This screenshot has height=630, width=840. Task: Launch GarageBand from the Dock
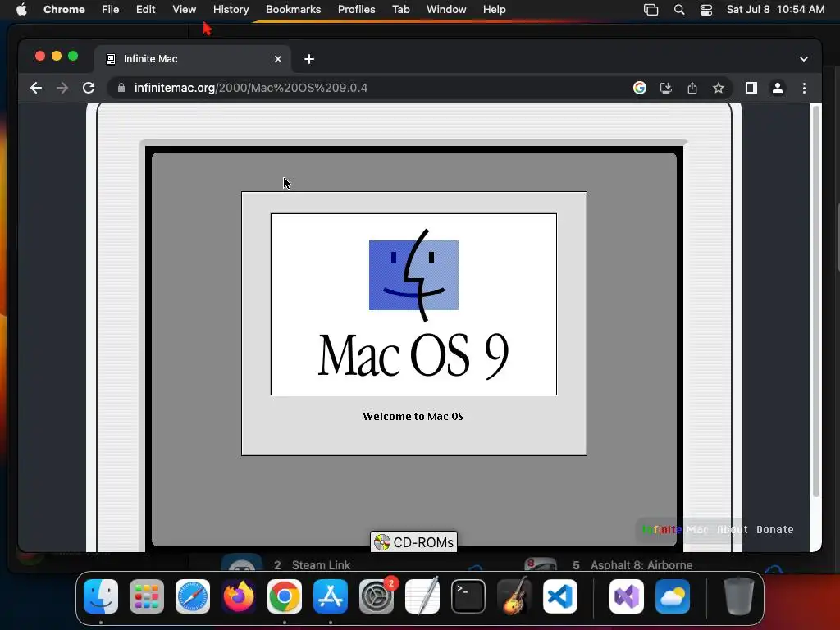coord(514,596)
